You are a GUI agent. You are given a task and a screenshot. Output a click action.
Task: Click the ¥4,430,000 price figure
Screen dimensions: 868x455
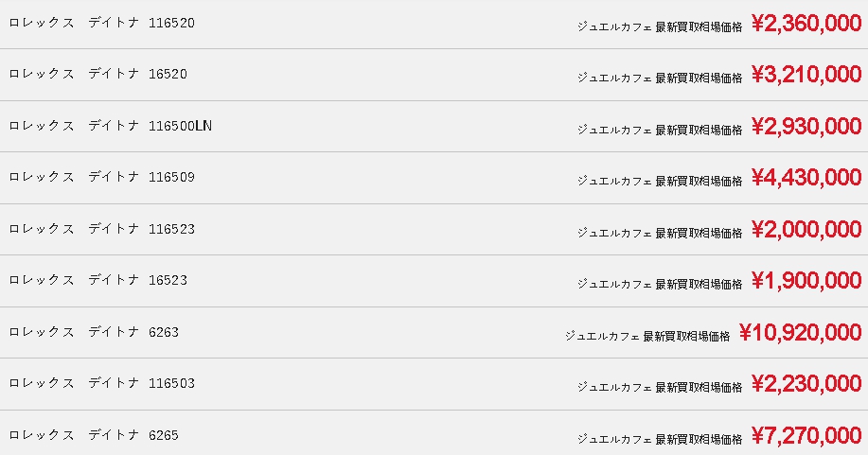click(806, 178)
